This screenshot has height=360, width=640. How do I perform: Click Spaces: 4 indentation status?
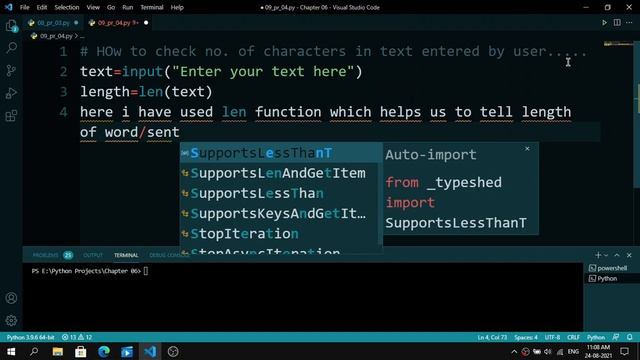pos(526,337)
